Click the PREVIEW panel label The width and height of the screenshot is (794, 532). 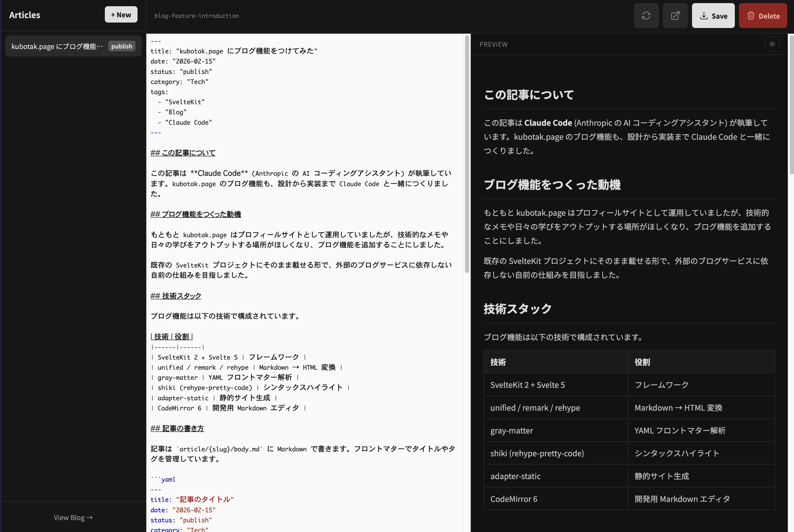pos(493,44)
